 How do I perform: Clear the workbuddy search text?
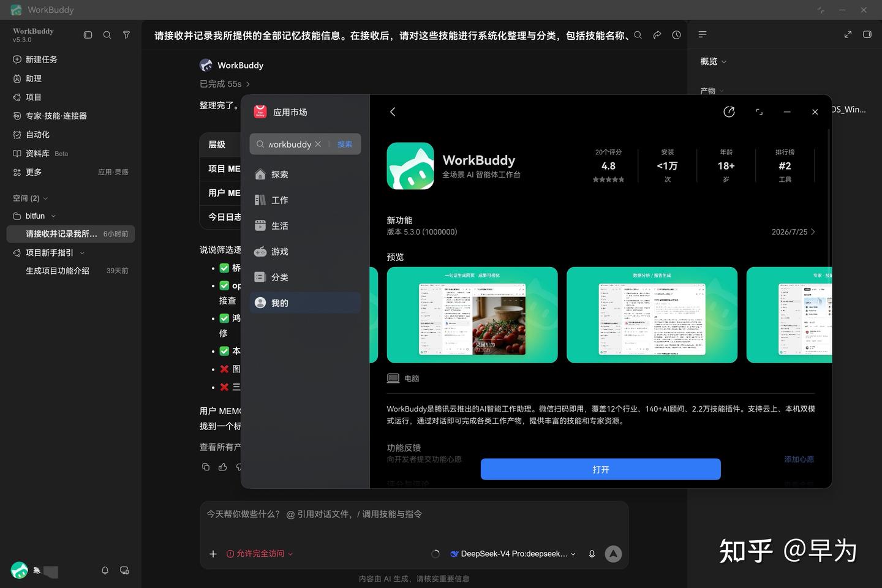click(318, 144)
